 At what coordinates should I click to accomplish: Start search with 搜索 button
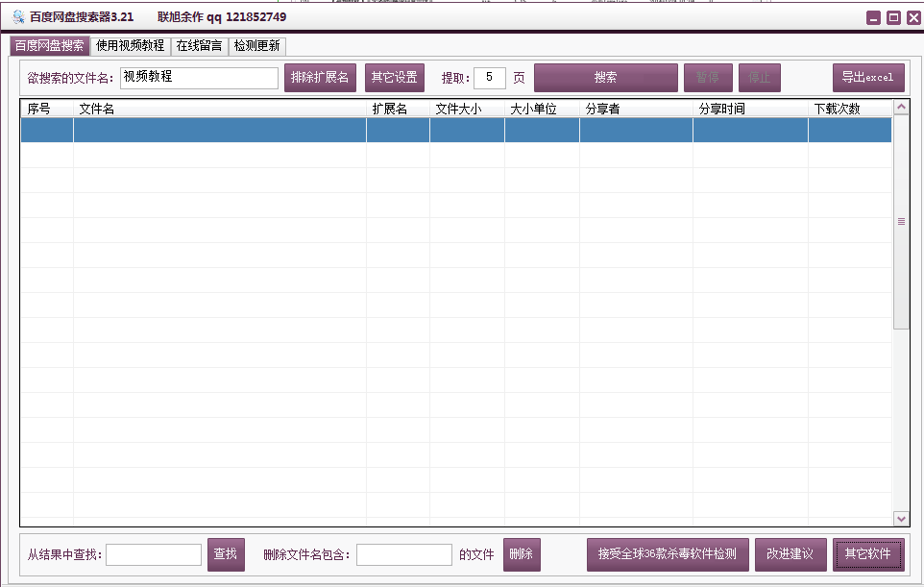606,78
